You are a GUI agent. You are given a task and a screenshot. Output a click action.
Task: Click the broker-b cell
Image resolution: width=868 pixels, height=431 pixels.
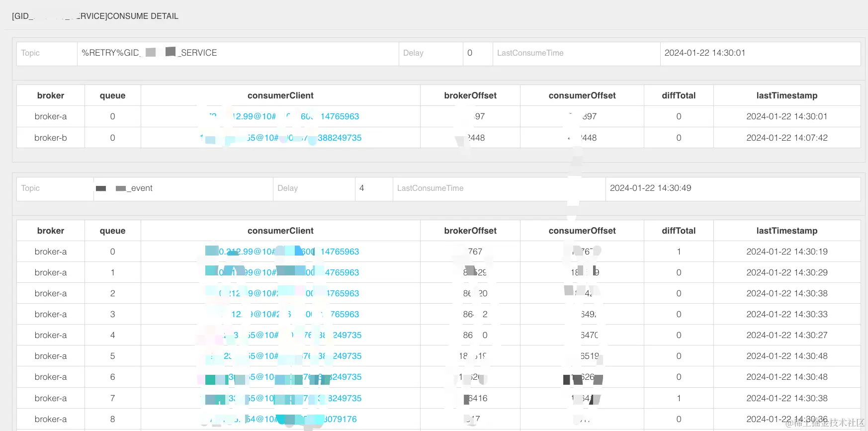[51, 138]
